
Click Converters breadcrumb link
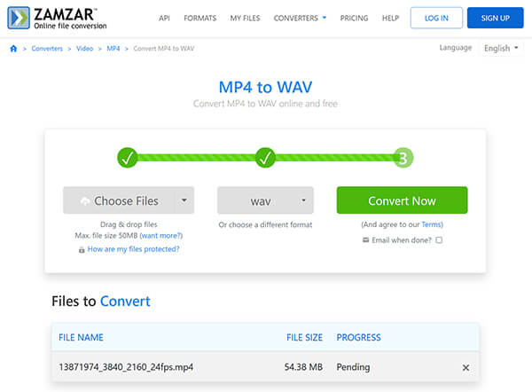(47, 49)
